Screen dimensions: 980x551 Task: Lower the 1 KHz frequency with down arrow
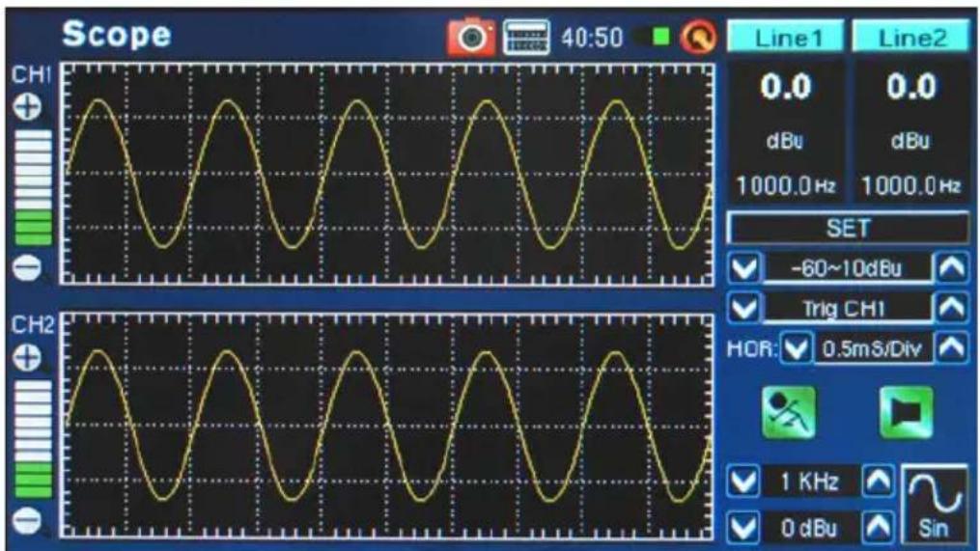coord(743,482)
